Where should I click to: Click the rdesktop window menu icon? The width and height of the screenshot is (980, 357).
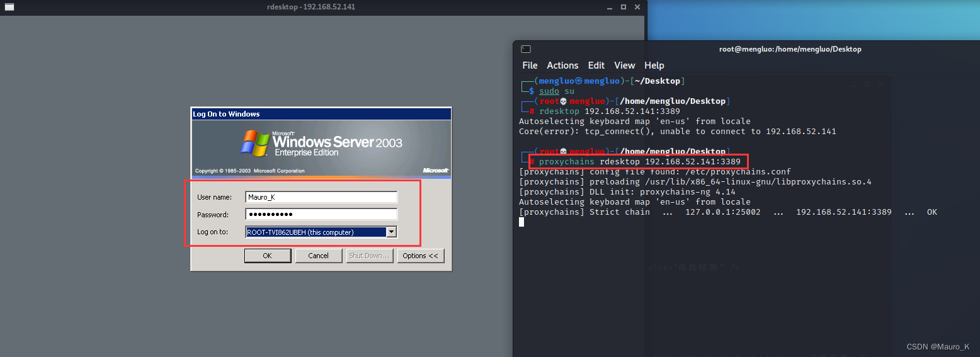(9, 7)
